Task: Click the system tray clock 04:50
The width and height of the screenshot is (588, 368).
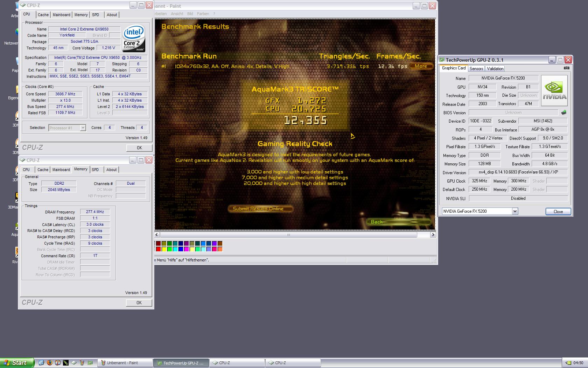Action: click(578, 363)
